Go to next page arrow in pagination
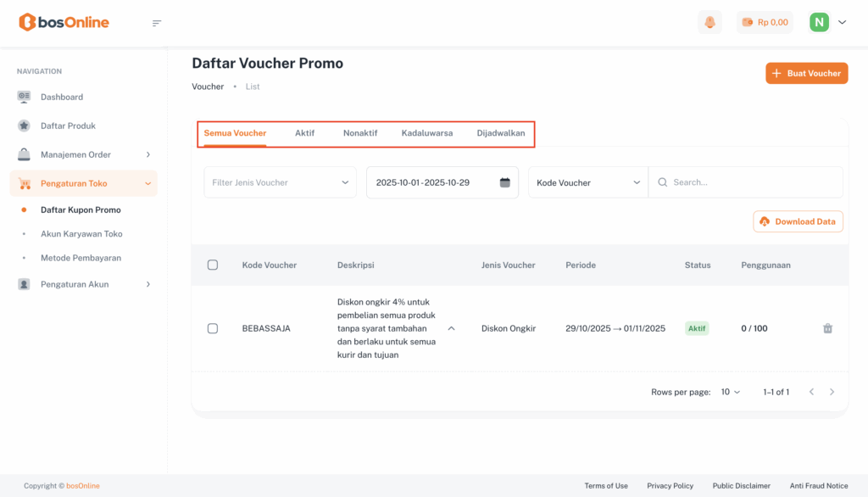Viewport: 868px width, 497px height. [832, 392]
